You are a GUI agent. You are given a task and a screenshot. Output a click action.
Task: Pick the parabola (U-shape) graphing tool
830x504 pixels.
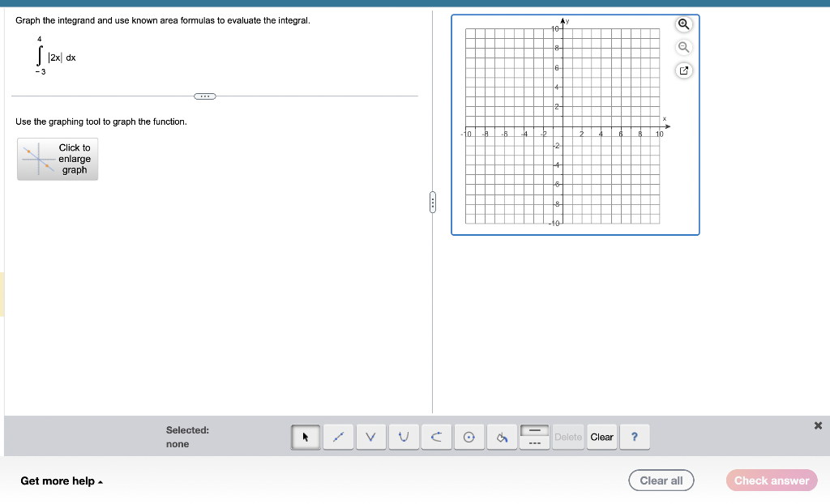point(404,437)
